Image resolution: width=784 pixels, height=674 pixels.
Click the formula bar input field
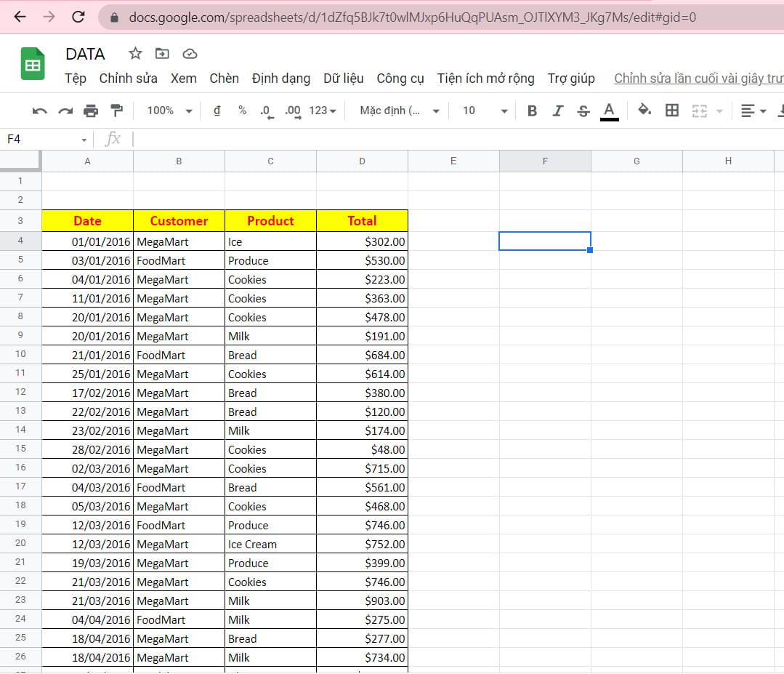pyautogui.click(x=450, y=139)
